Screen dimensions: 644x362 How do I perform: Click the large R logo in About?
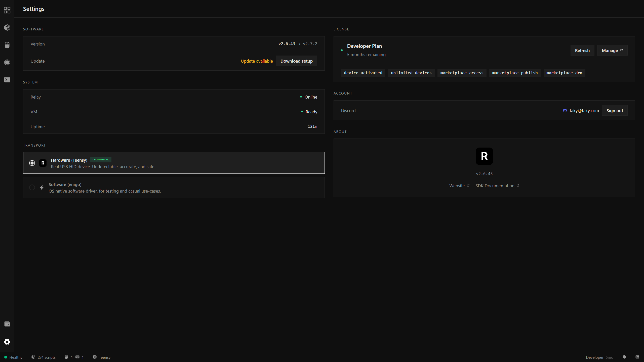click(484, 156)
